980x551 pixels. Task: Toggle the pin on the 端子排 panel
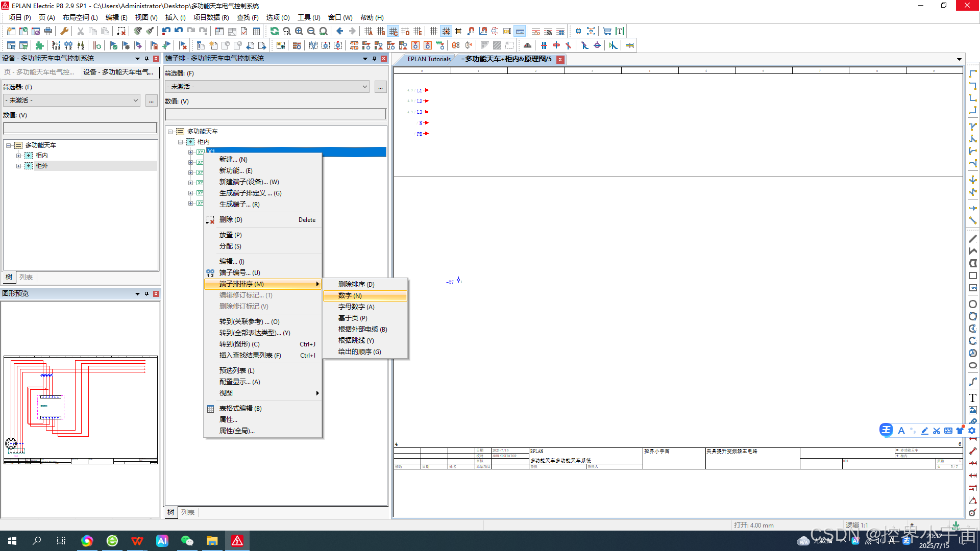(x=374, y=59)
